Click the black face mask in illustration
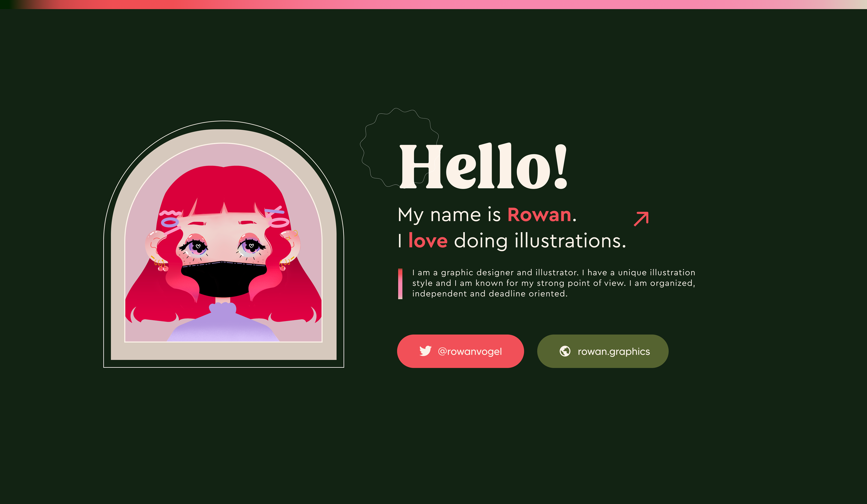867x504 pixels. [224, 279]
